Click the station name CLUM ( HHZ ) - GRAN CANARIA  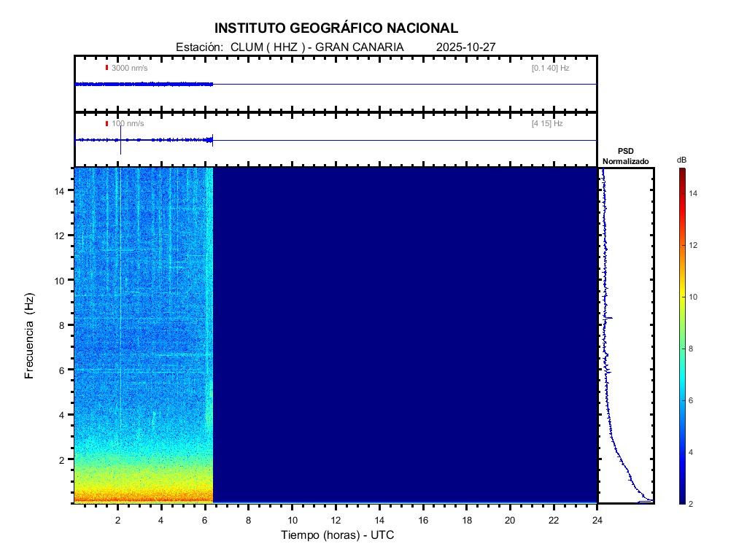point(317,47)
